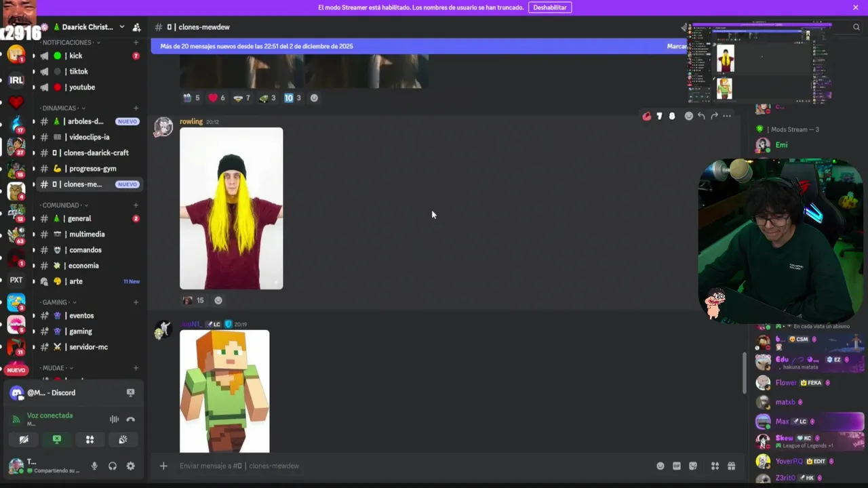This screenshot has width=868, height=488.
Task: Click the search magnifier icon
Action: (856, 27)
